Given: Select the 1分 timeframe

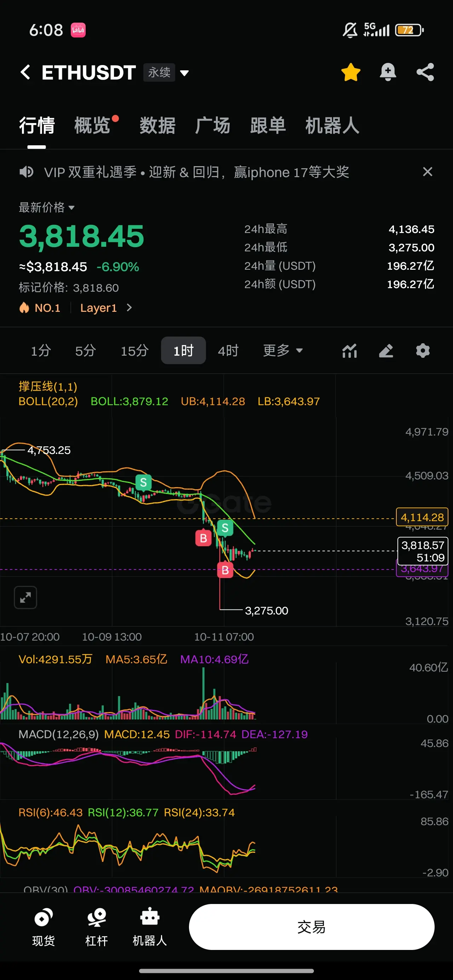Looking at the screenshot, I should click(x=41, y=350).
